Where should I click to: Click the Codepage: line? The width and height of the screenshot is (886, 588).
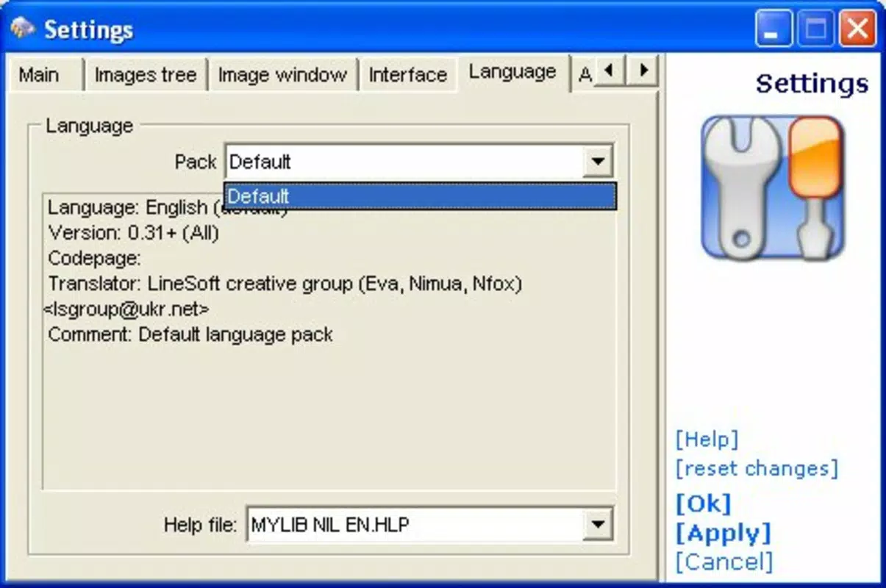95,259
